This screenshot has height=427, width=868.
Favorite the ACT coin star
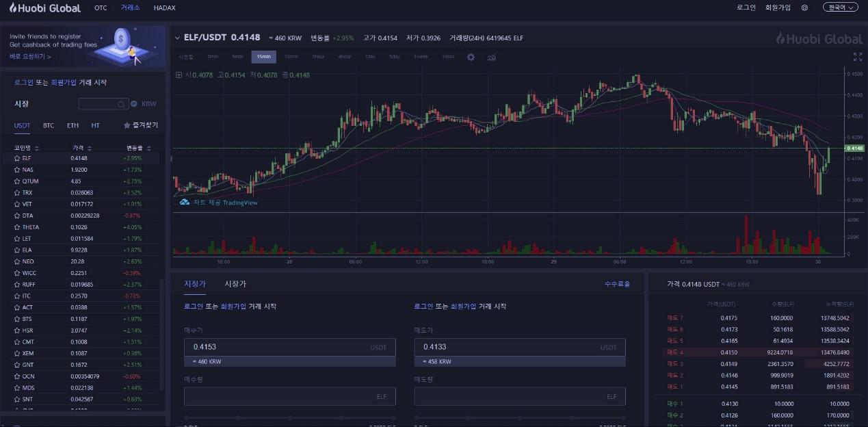17,307
